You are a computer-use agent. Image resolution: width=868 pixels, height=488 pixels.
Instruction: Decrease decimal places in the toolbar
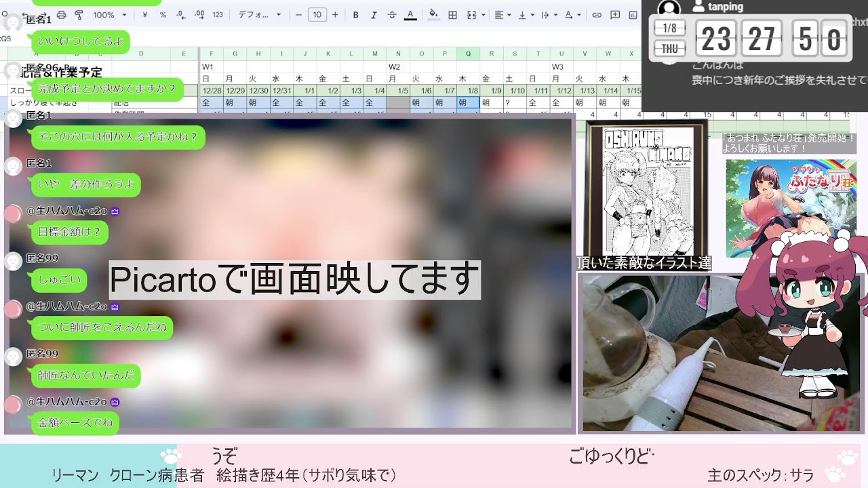181,15
